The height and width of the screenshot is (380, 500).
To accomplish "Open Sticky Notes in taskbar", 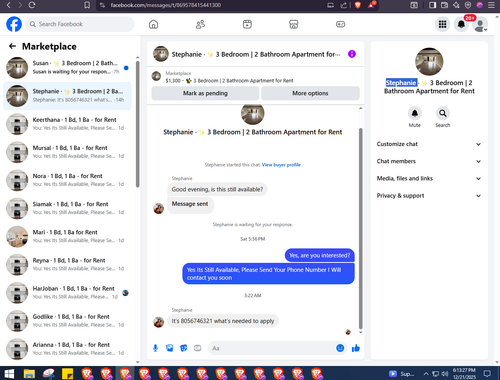I will pyautogui.click(x=68, y=374).
